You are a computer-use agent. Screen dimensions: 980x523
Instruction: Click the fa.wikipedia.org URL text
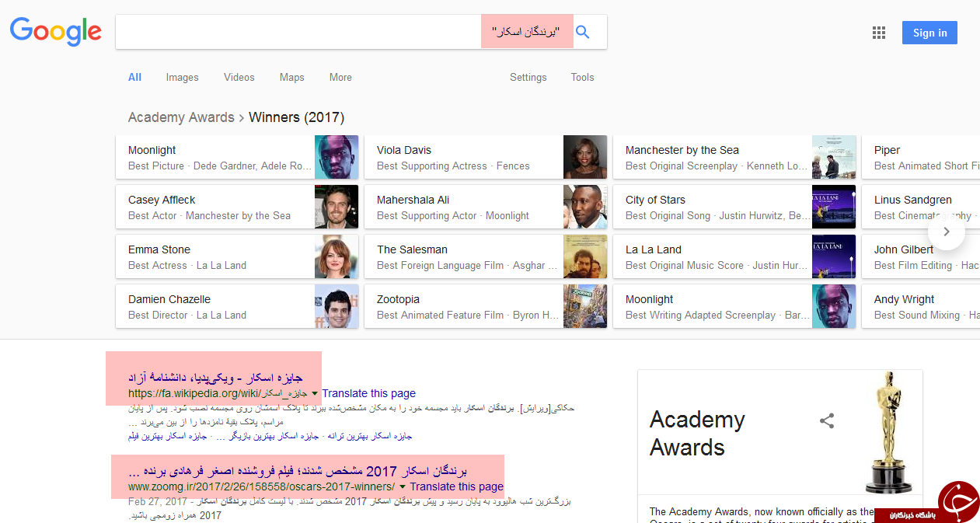point(218,393)
